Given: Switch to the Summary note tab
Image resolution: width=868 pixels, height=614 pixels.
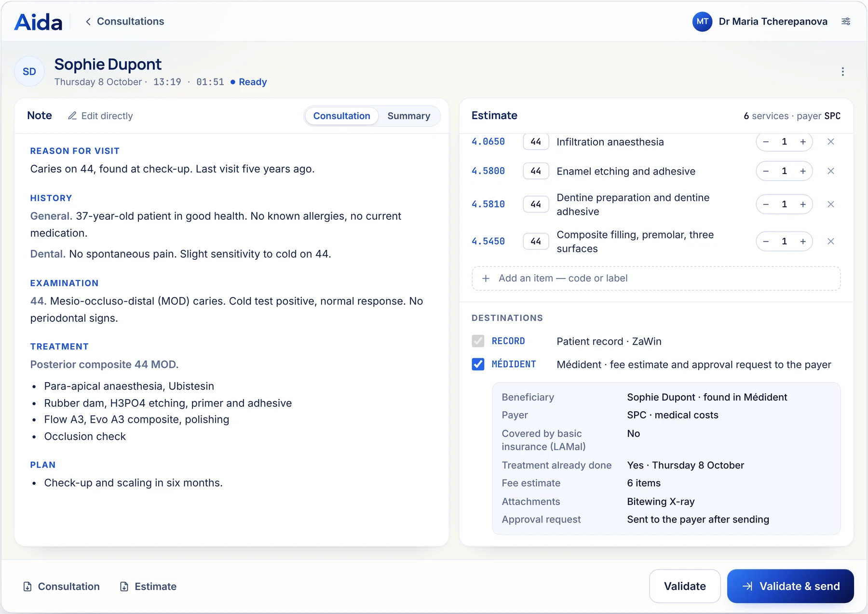Looking at the screenshot, I should [x=409, y=116].
